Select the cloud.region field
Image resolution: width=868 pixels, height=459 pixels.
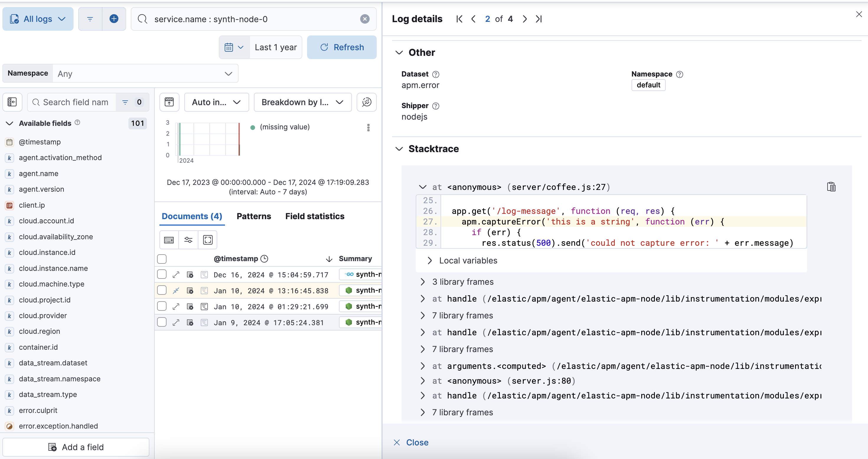[x=40, y=331]
